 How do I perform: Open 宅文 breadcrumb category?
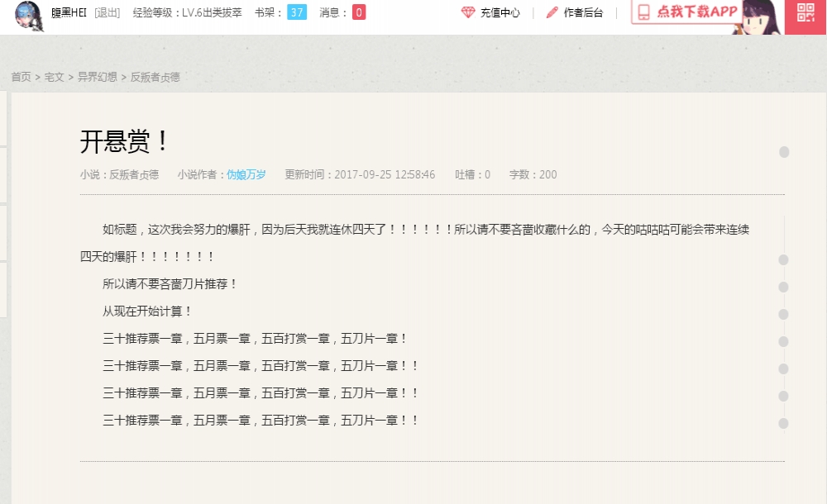55,77
